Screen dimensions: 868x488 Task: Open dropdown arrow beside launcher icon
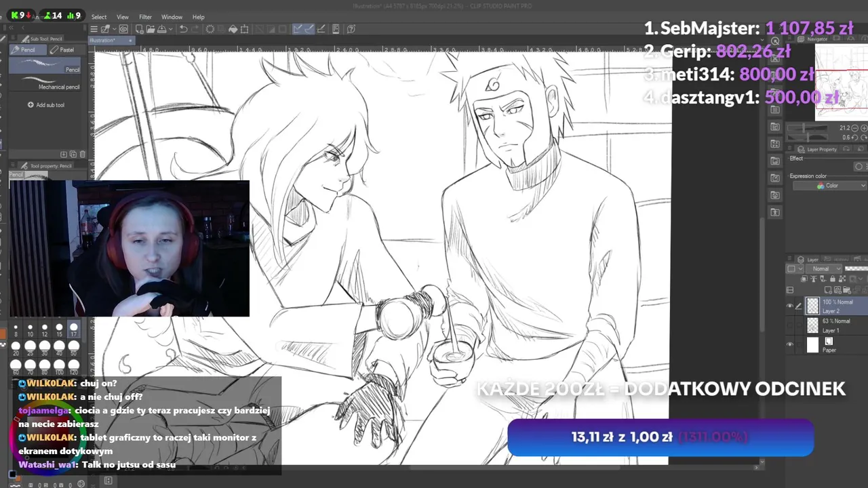(114, 29)
